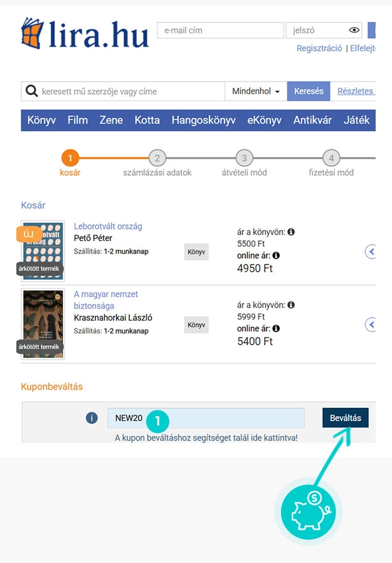The width and height of the screenshot is (392, 563).
Task: Focus the jelszó password field
Action: tap(324, 30)
